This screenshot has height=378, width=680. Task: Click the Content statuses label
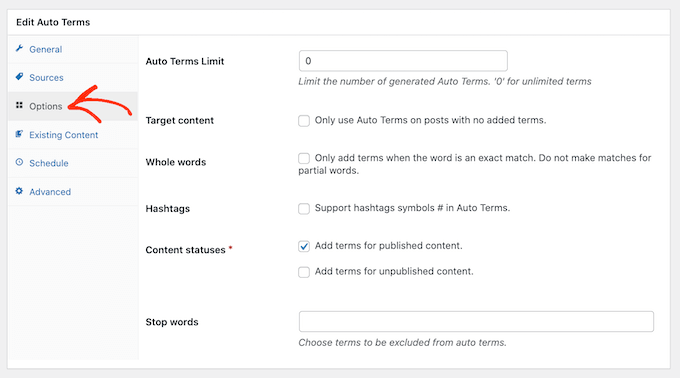186,250
